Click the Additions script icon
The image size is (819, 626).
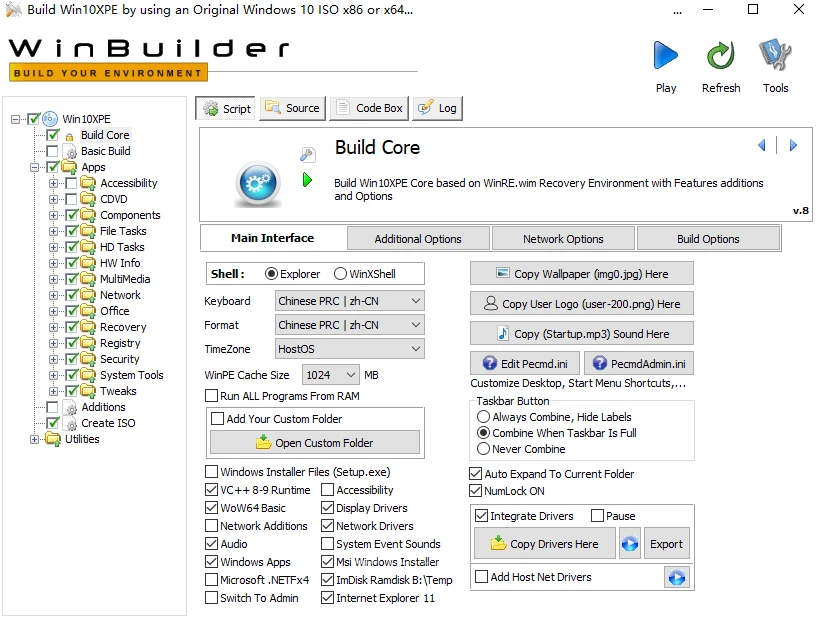pos(71,408)
